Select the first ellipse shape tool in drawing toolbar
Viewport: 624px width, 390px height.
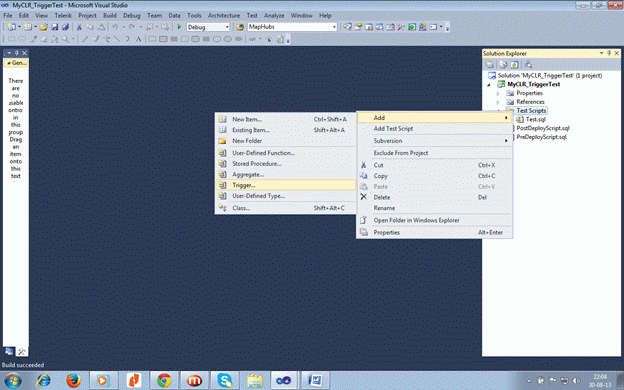[217, 39]
